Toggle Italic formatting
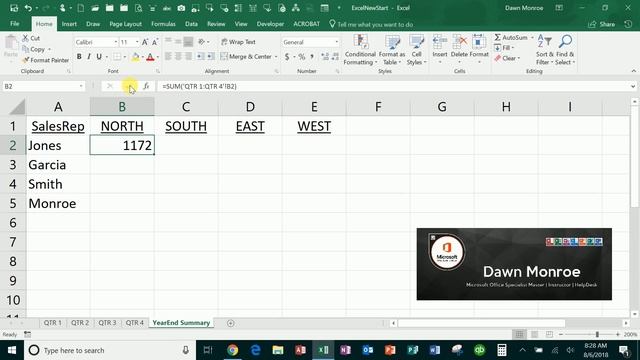The height and width of the screenshot is (360, 640). click(89, 57)
